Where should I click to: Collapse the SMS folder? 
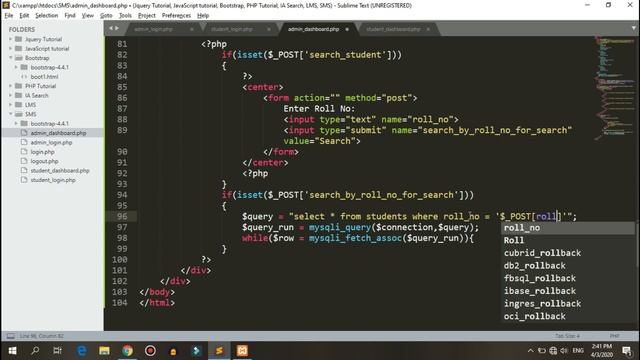pyautogui.click(x=11, y=114)
